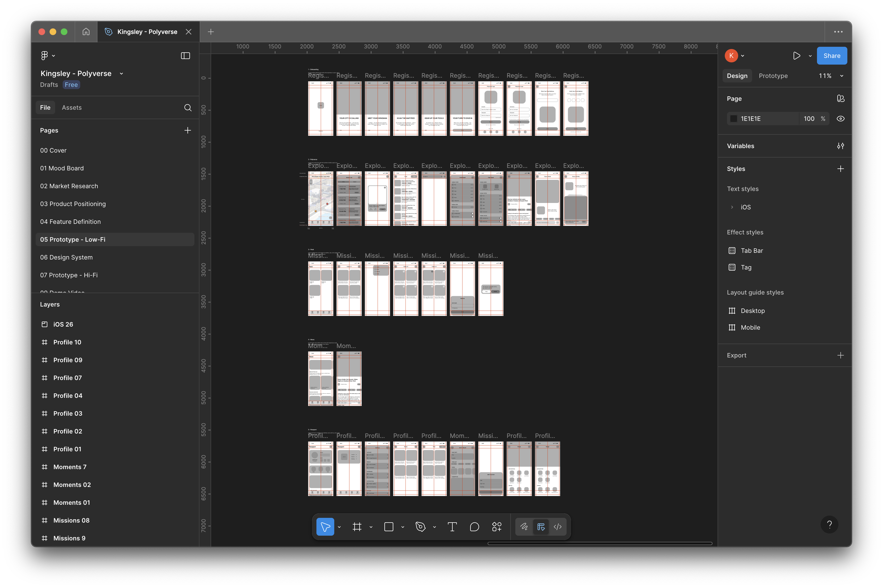Toggle the sidebar collapse panel icon
The height and width of the screenshot is (588, 883).
click(x=185, y=56)
